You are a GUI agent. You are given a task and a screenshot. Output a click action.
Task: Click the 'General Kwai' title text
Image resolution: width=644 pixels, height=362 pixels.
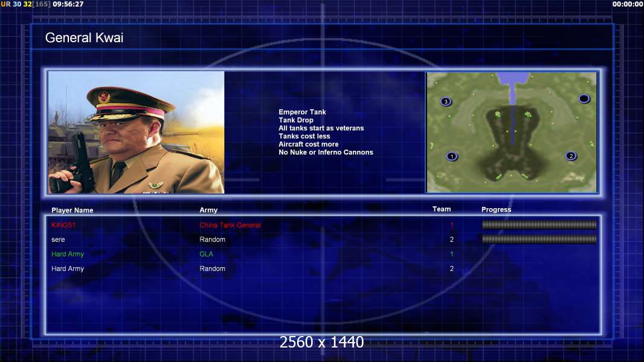click(84, 38)
